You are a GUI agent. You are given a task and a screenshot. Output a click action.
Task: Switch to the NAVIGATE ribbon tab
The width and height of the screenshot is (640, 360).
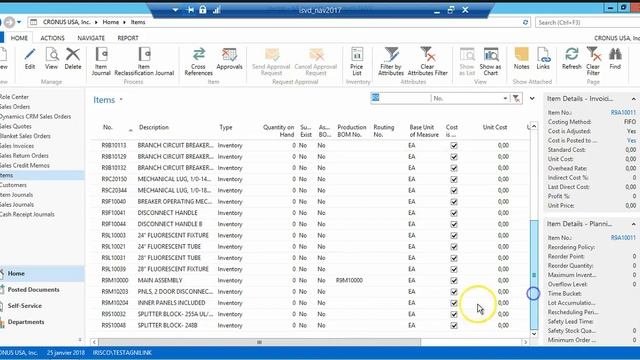click(x=91, y=38)
